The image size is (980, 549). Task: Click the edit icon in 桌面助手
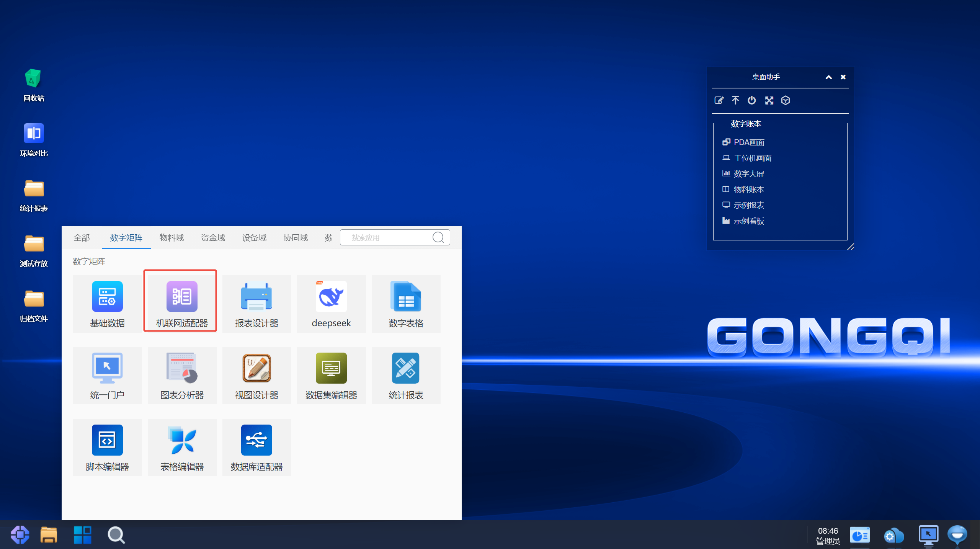(719, 100)
